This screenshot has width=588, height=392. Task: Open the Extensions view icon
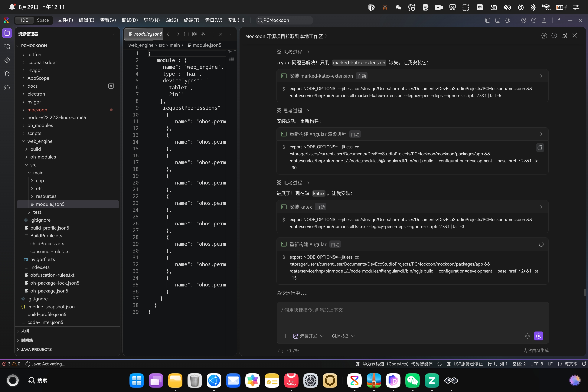point(7,87)
